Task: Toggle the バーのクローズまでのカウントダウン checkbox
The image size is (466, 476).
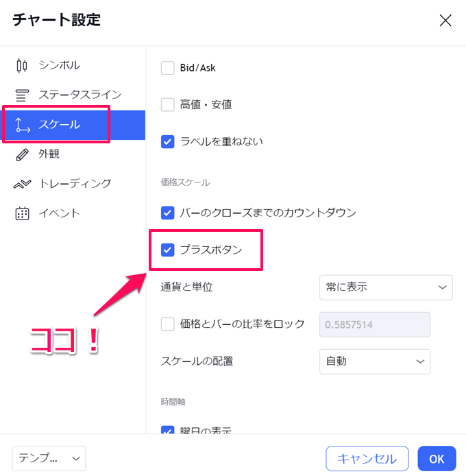Action: tap(167, 213)
